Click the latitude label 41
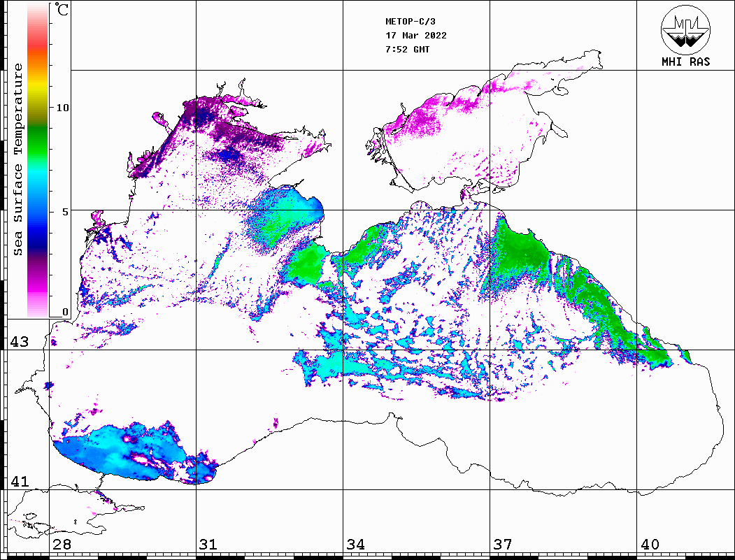This screenshot has height=560, width=735. pyautogui.click(x=20, y=481)
